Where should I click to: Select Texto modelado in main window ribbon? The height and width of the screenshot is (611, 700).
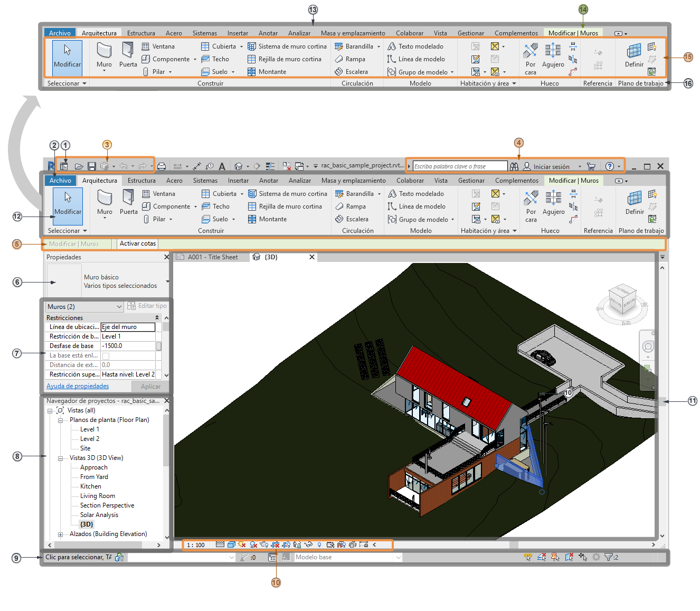(x=416, y=194)
